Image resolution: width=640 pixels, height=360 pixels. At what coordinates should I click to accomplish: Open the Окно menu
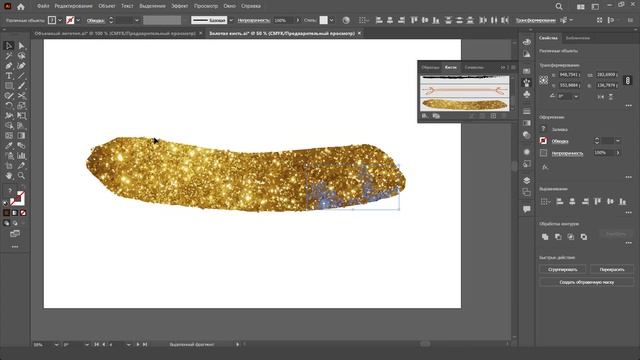(x=229, y=6)
